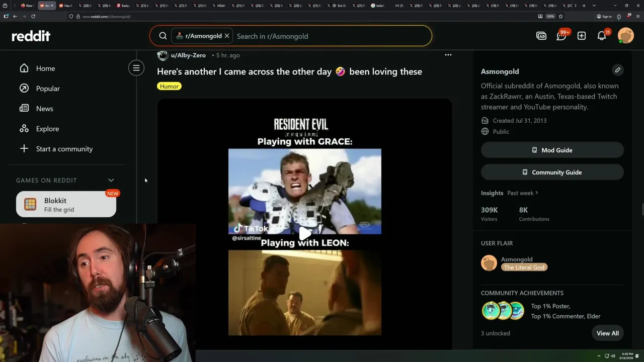Click the community achievements badges

(503, 311)
